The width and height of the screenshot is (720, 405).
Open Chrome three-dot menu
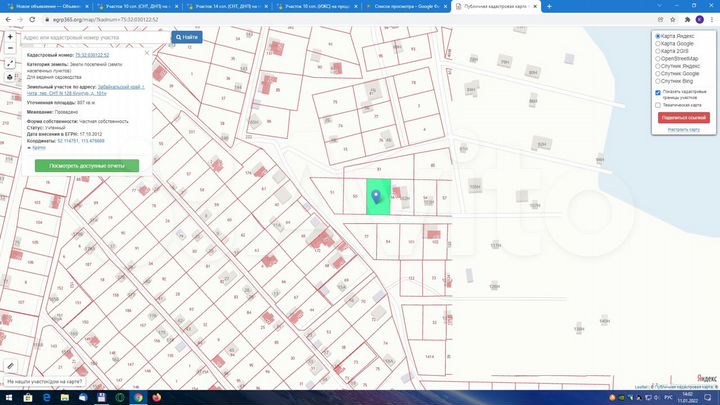712,20
